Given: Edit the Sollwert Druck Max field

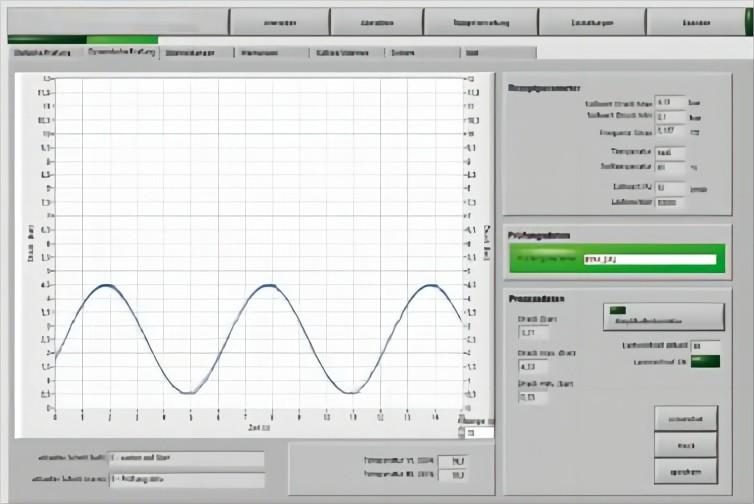Looking at the screenshot, I should 670,102.
